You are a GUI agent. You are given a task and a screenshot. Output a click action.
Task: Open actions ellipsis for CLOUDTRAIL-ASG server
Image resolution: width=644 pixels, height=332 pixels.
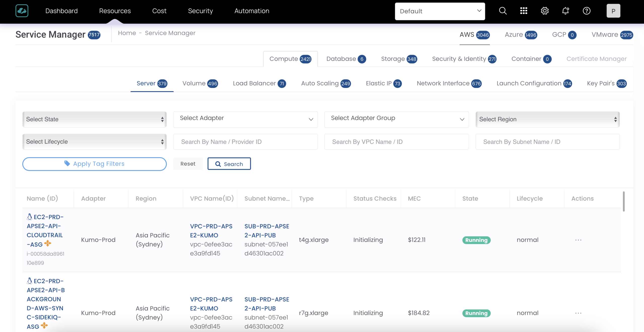[578, 240]
